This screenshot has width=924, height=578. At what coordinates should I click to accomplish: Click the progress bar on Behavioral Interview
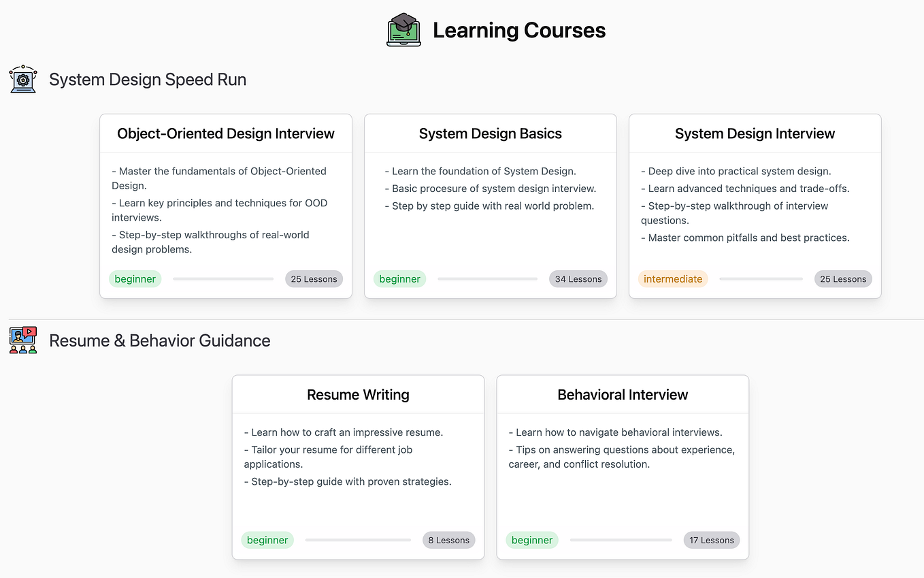tap(621, 540)
